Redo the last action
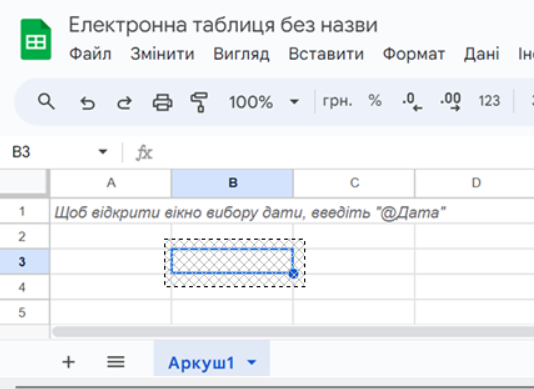Screen dimensions: 534x389 tap(124, 102)
